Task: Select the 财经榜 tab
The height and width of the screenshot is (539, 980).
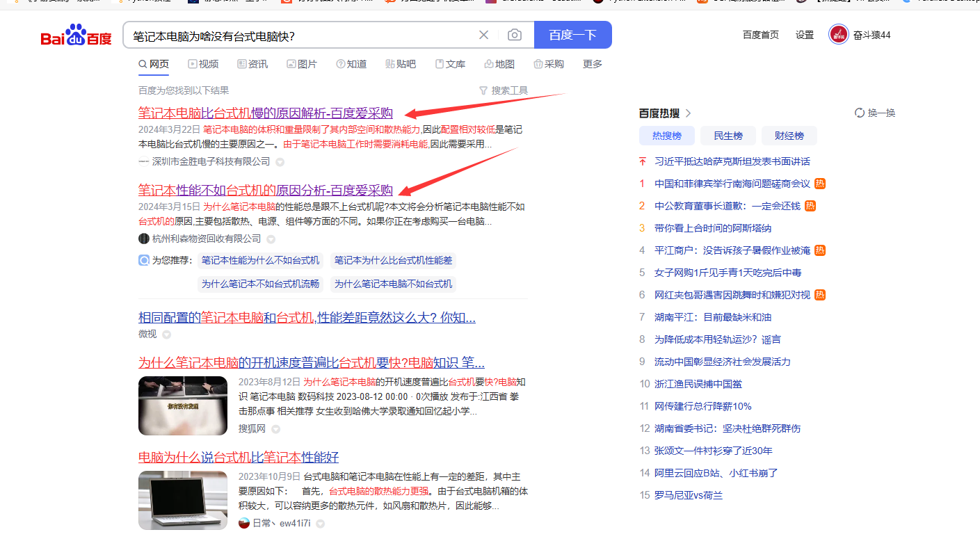Action: coord(789,136)
